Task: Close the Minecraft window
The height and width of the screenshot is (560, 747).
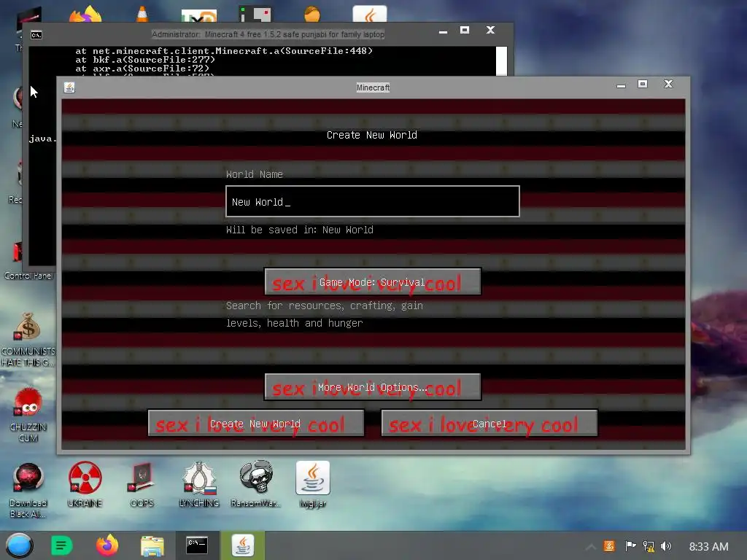Action: [668, 85]
